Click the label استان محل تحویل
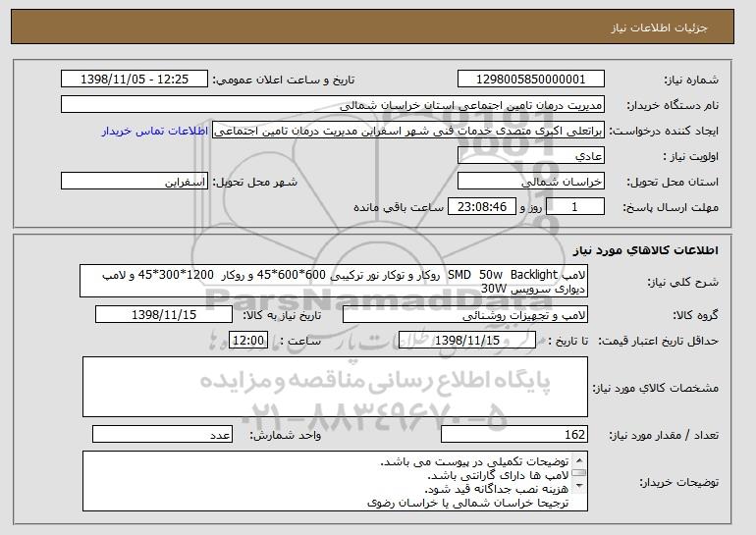 click(x=673, y=182)
